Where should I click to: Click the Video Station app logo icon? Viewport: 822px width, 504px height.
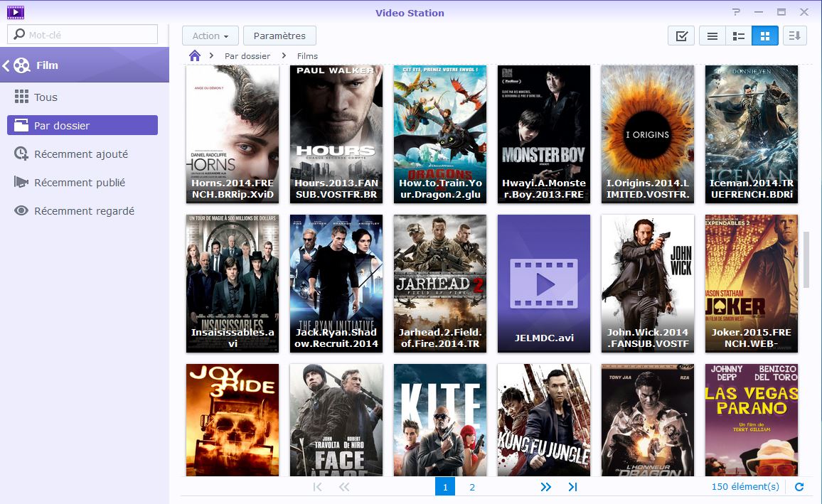pyautogui.click(x=16, y=12)
